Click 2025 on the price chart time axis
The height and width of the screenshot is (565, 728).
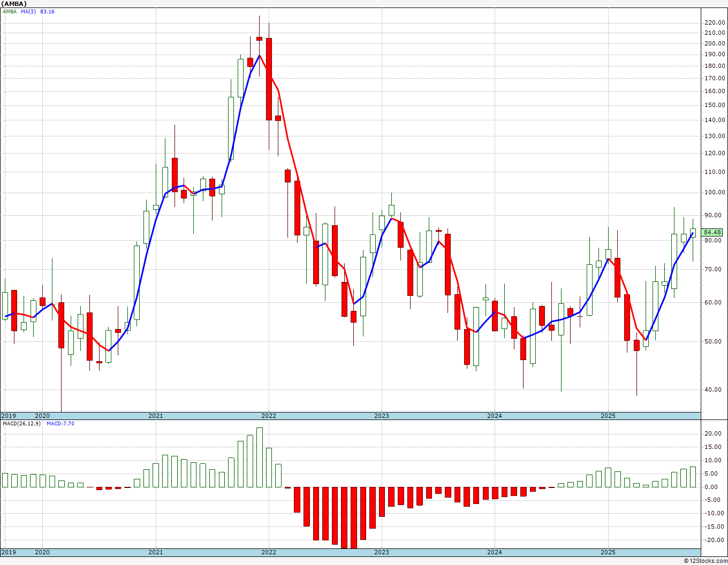608,416
